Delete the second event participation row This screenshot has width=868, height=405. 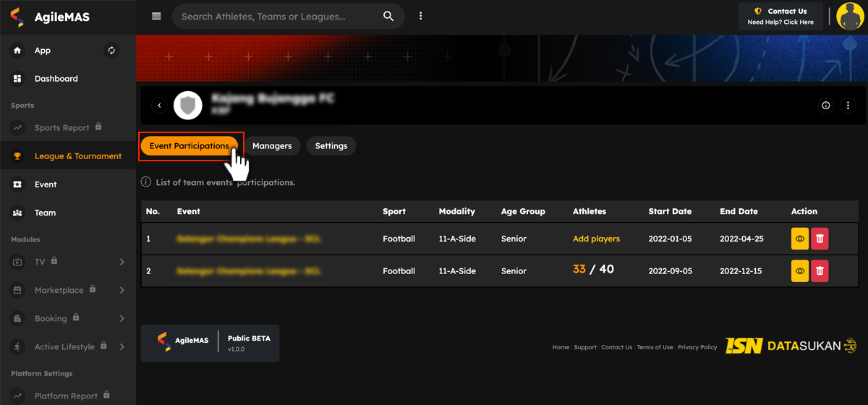click(820, 271)
